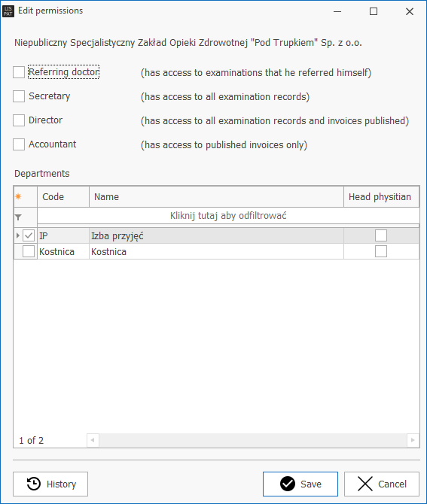The width and height of the screenshot is (427, 504).
Task: Select the 'Izba przyjęć' name cell
Action: pyautogui.click(x=216, y=235)
